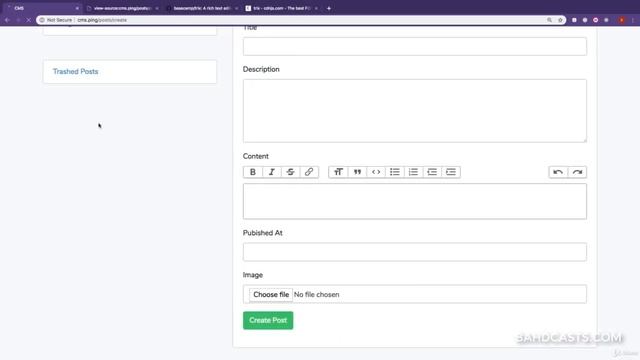Click the browser back arrow
This screenshot has width=640, height=360.
coord(7,20)
